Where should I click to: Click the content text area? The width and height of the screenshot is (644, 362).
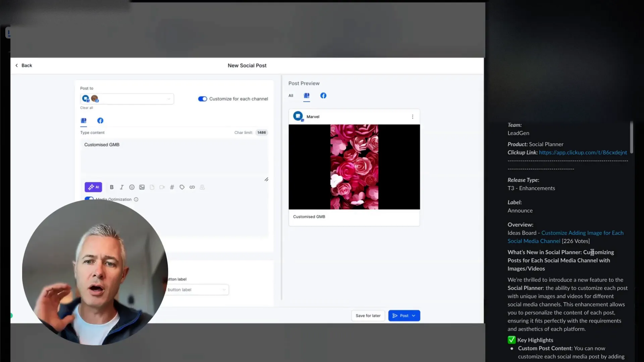point(174,157)
